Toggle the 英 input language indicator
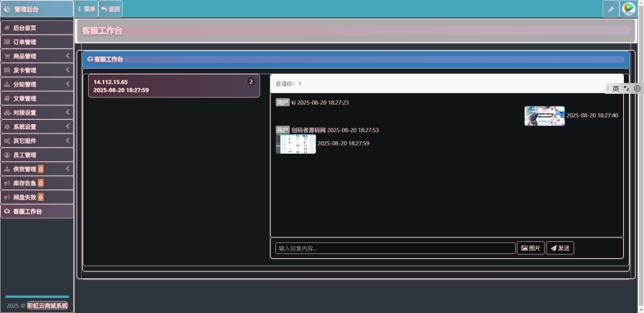This screenshot has width=644, height=313. [616, 89]
